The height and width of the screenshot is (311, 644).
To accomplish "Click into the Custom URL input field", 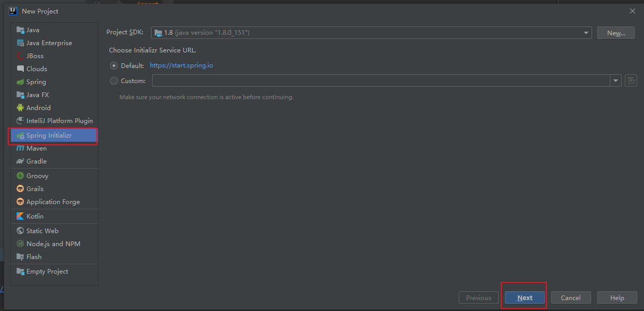I will click(381, 80).
